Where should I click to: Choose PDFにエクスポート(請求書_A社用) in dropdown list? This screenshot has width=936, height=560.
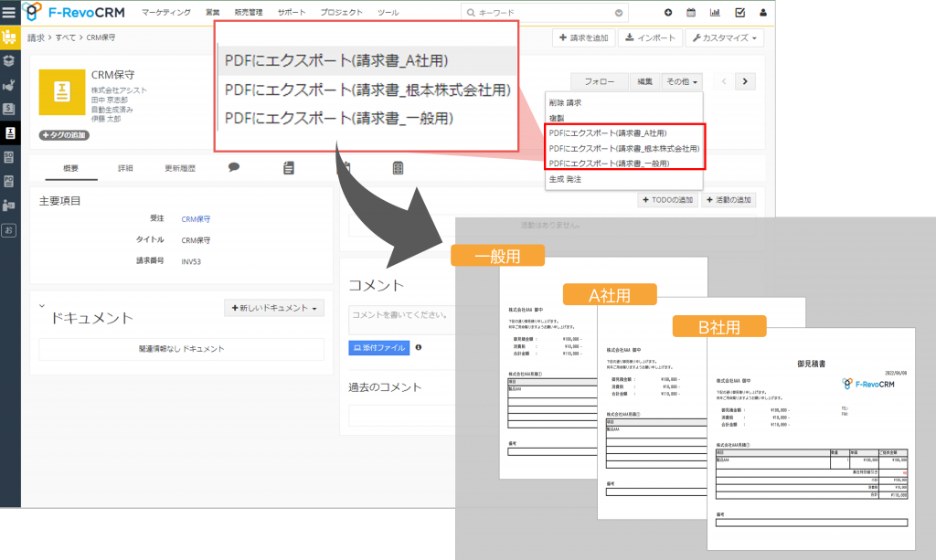624,133
